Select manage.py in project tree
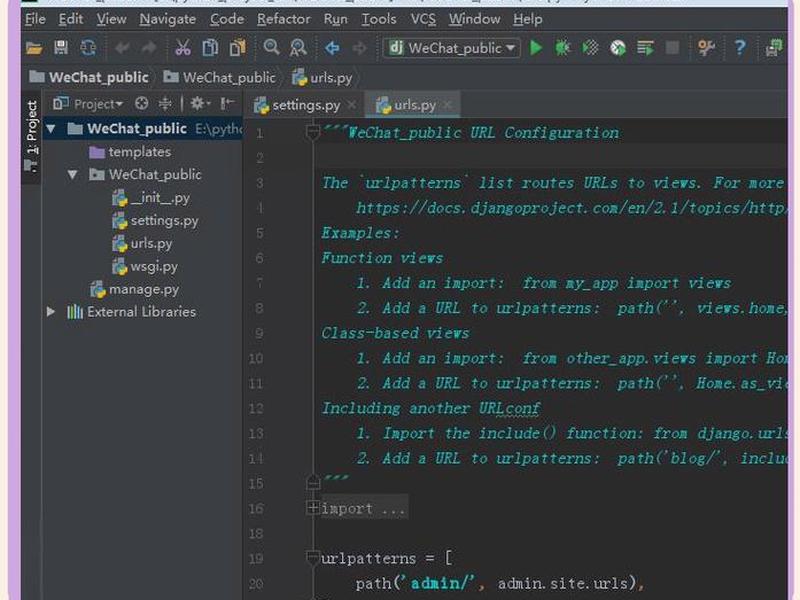This screenshot has width=800, height=600. (135, 289)
